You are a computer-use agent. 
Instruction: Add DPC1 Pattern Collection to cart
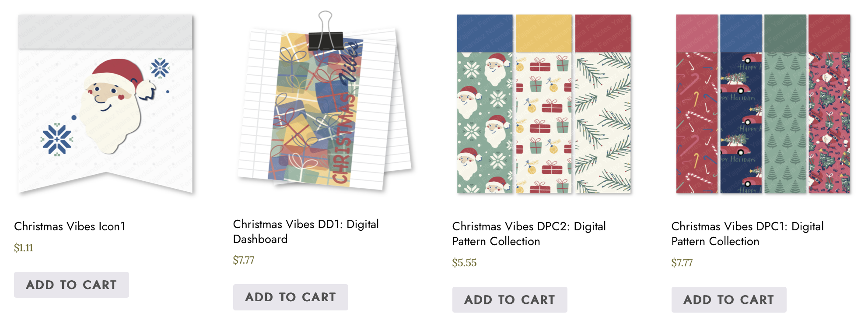point(729,299)
